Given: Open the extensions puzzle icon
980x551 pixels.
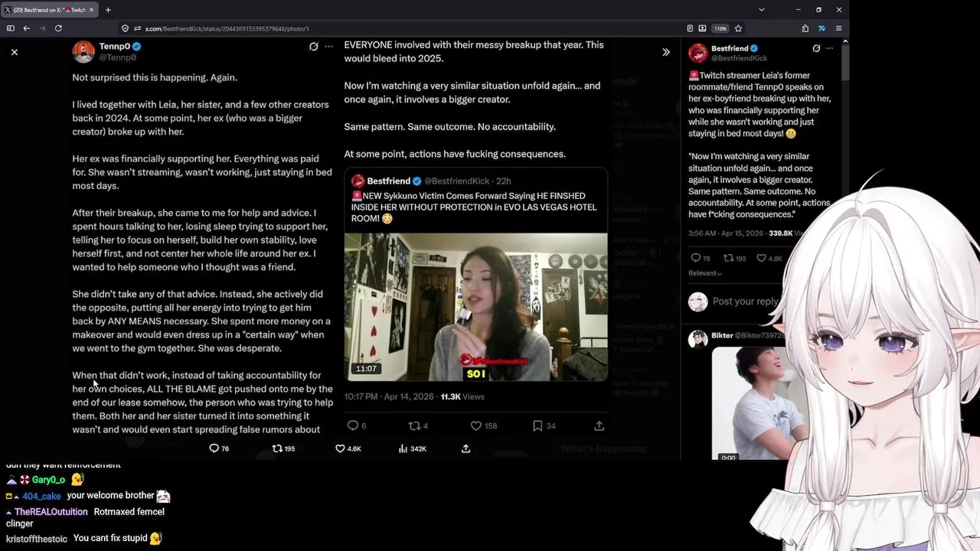Looking at the screenshot, I should point(805,28).
